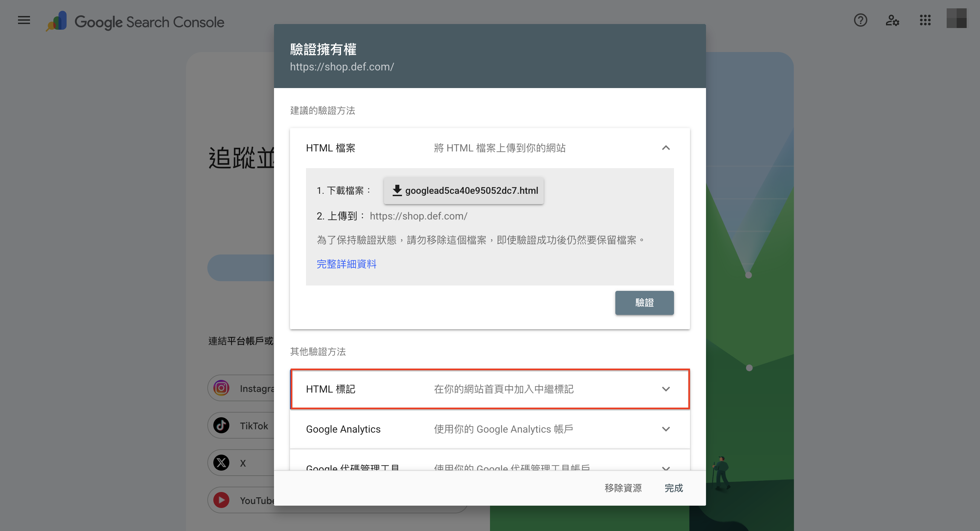
Task: Click the 驗證擁有權 dialog title
Action: pos(323,49)
